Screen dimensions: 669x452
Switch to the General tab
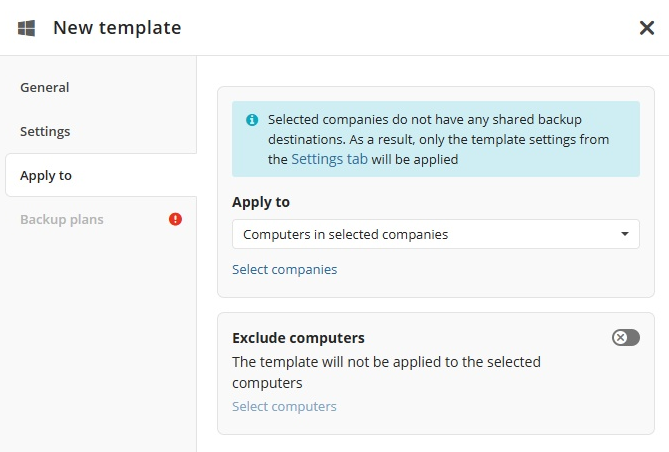45,87
